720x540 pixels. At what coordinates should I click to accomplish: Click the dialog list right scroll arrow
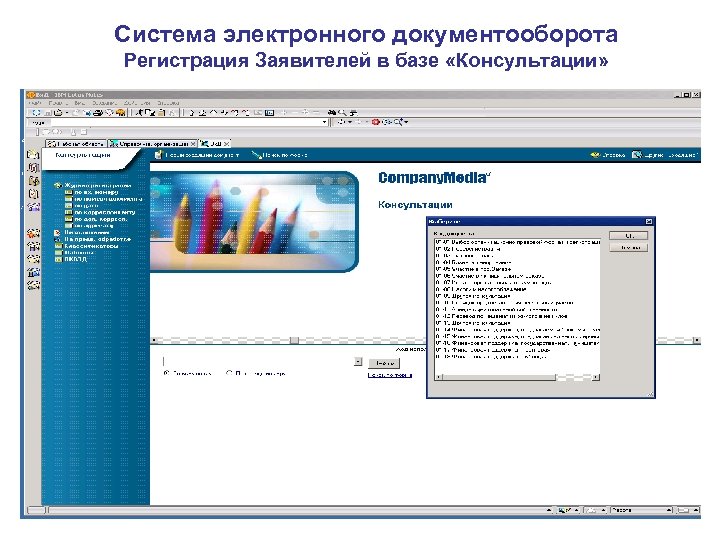click(x=596, y=377)
